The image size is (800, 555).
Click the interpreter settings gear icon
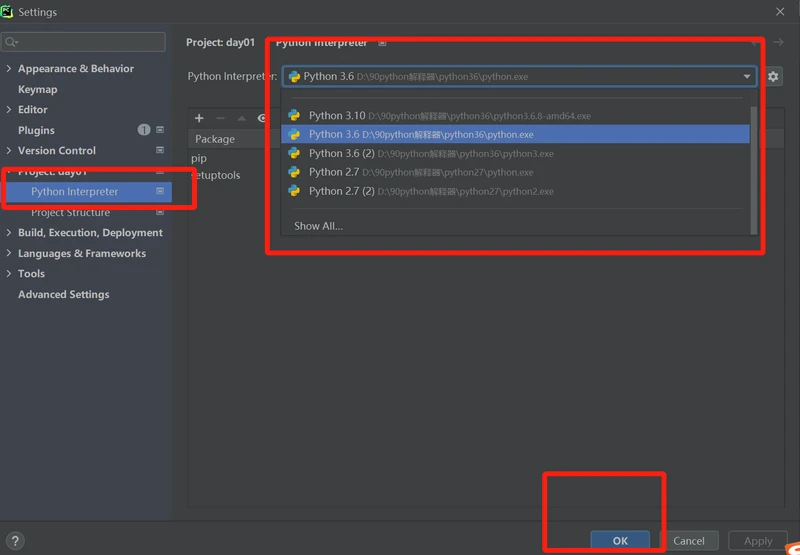click(773, 77)
